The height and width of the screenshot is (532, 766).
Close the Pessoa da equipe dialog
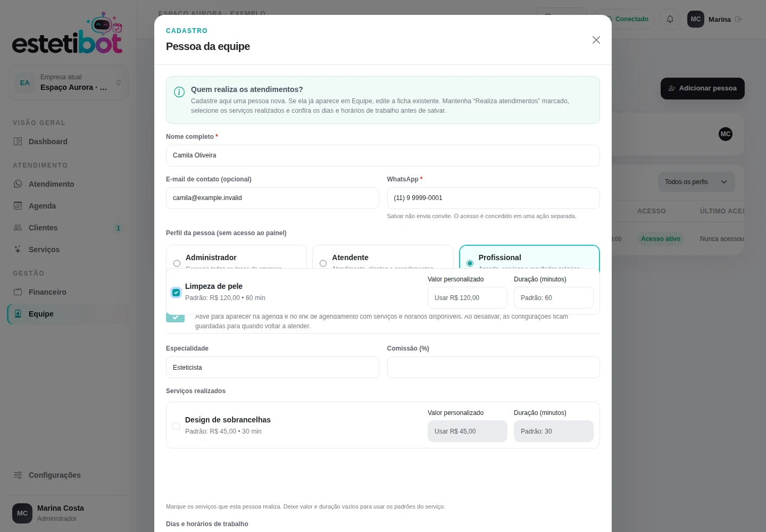pyautogui.click(x=596, y=40)
